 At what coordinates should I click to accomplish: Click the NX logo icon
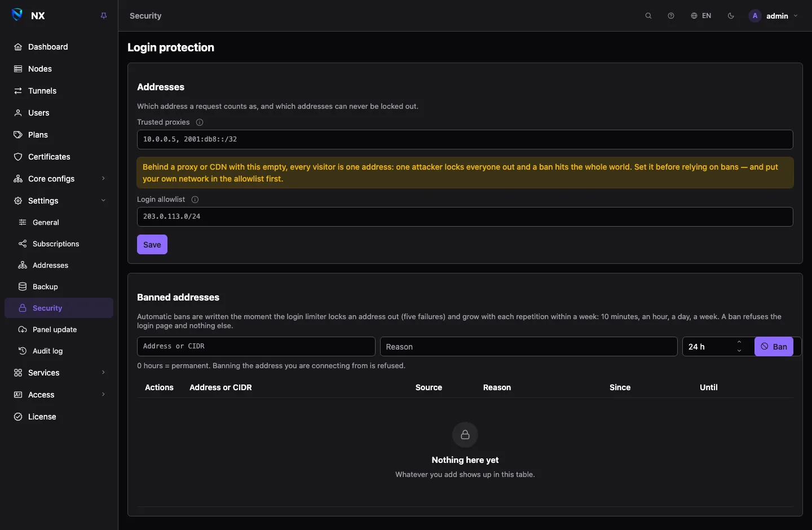click(17, 15)
